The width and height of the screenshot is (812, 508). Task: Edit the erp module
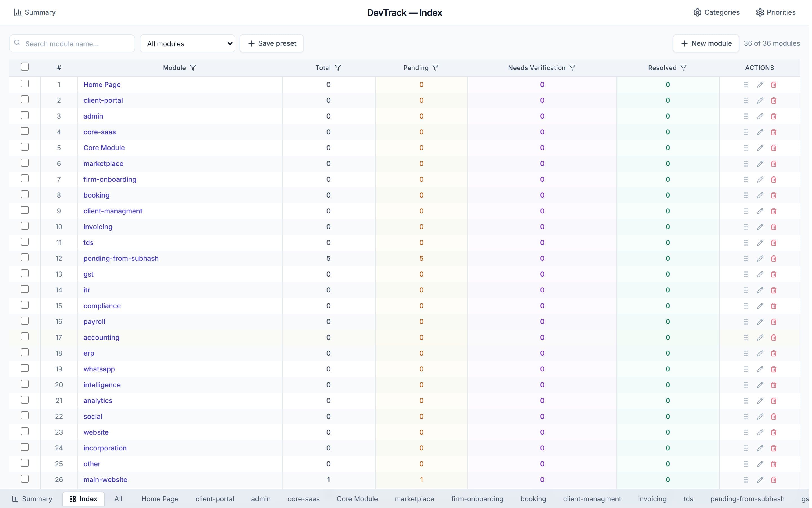pyautogui.click(x=760, y=353)
